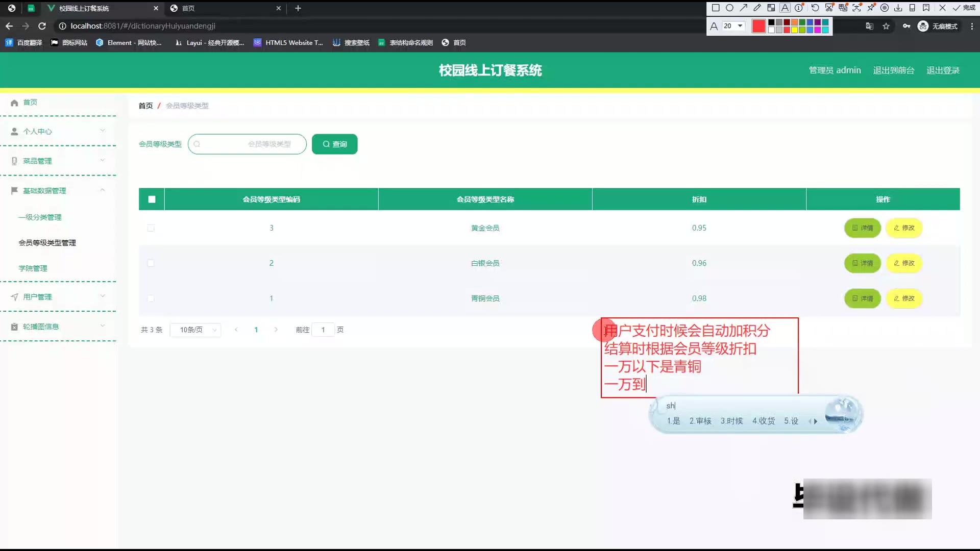
Task: Open the 10条/页 page size dropdown
Action: (x=195, y=330)
